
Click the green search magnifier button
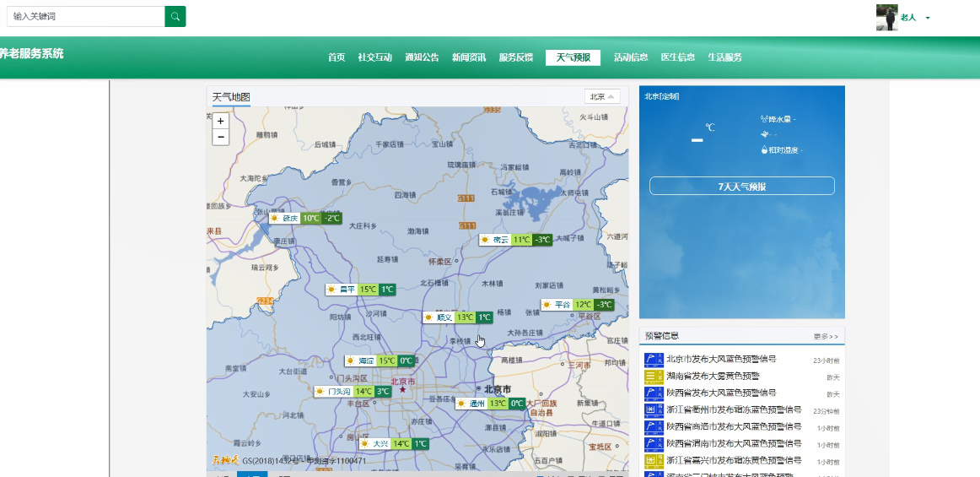coord(175,16)
